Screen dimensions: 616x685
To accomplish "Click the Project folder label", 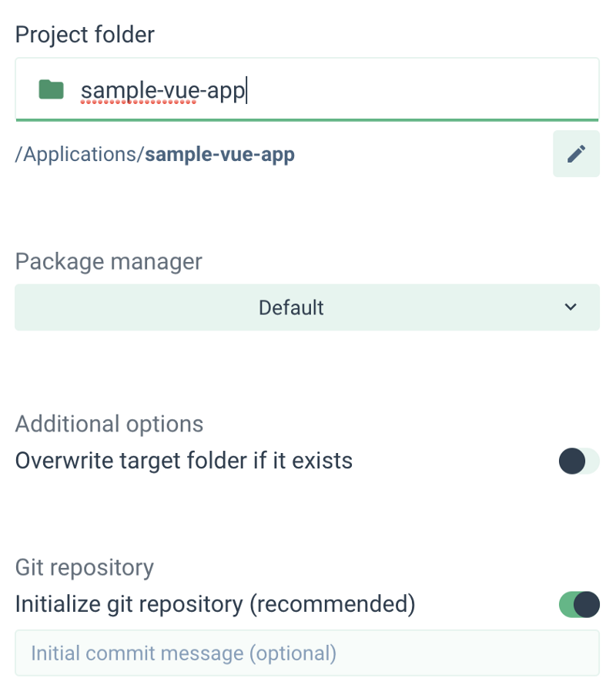I will (85, 34).
